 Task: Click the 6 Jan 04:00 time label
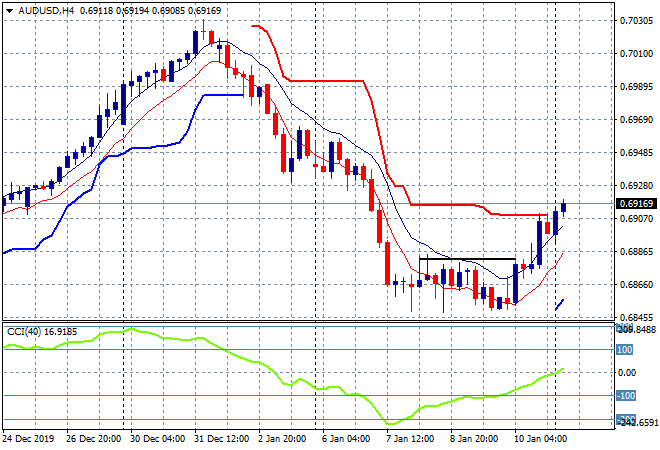pos(346,439)
